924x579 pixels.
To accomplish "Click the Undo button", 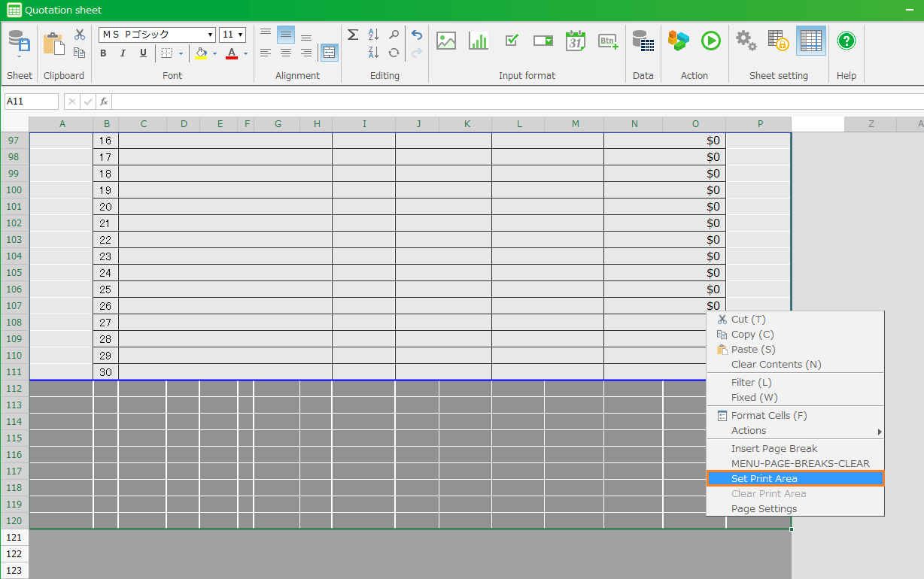I will 417,35.
